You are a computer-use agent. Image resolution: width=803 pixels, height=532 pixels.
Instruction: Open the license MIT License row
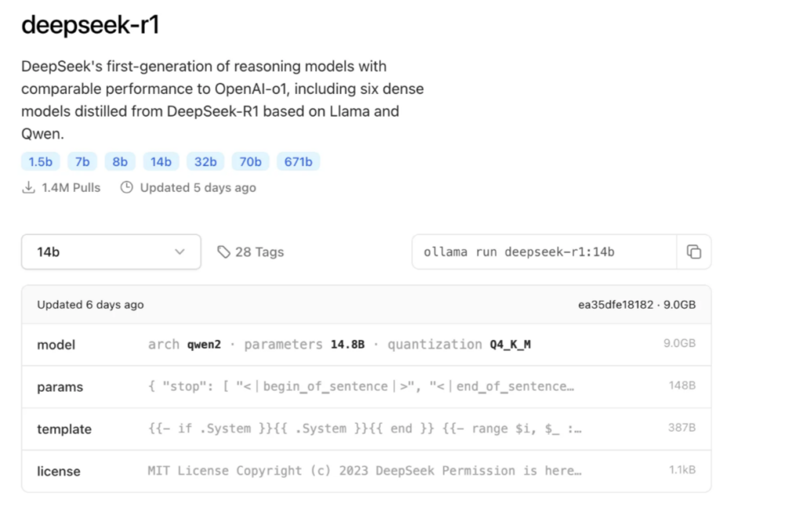[x=366, y=471]
